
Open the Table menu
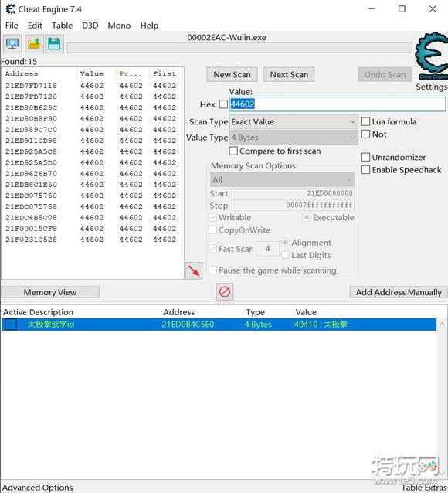click(x=63, y=25)
